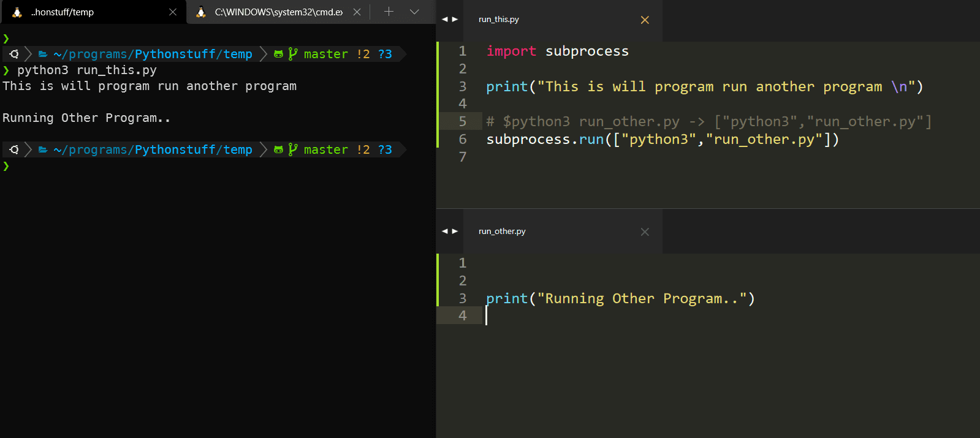Click right tab-scroll arrow beside run_this.py
The width and height of the screenshot is (980, 438).
point(455,20)
